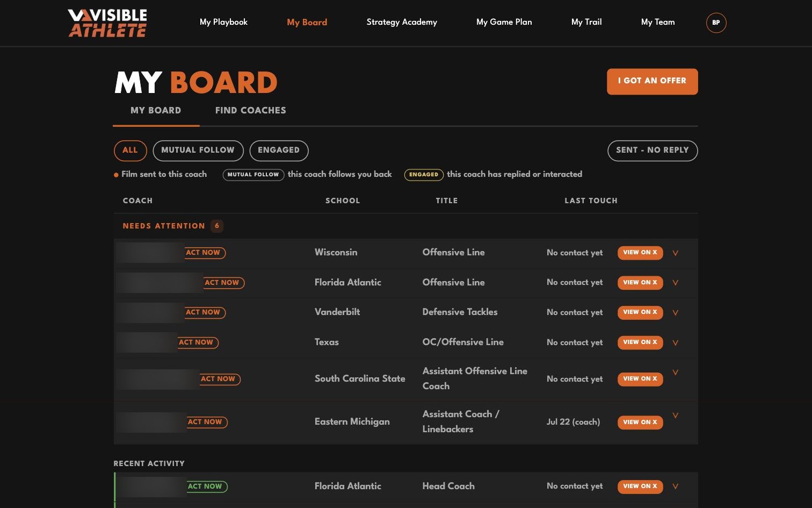Click the Recent Activity section heading

coord(149,463)
